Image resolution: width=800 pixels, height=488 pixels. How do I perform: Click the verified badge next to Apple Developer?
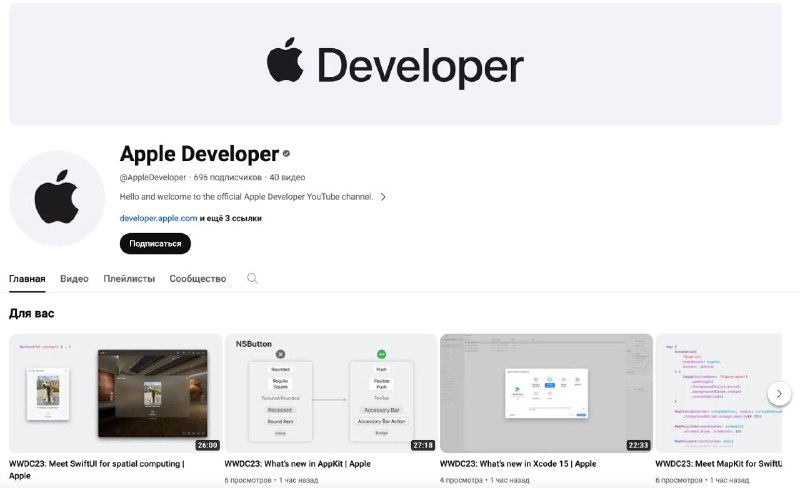click(286, 154)
